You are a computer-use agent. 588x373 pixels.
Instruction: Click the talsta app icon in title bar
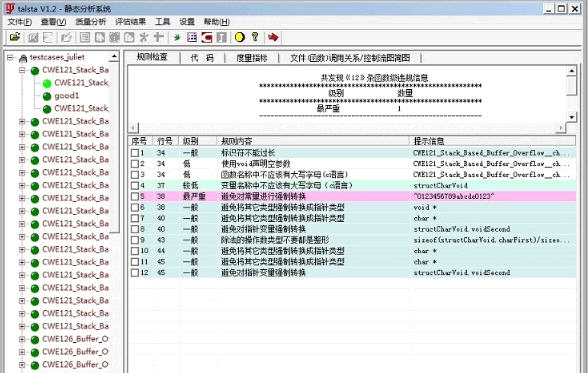click(10, 8)
